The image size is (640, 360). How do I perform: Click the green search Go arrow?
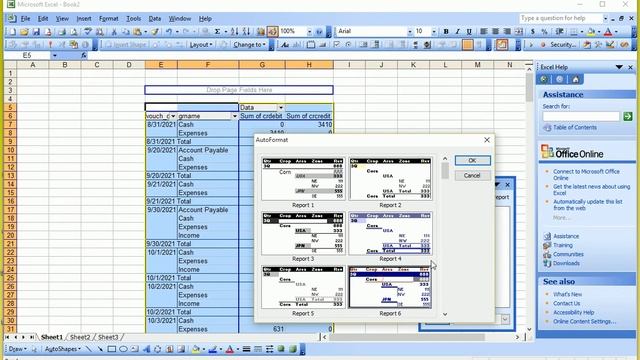tap(628, 117)
